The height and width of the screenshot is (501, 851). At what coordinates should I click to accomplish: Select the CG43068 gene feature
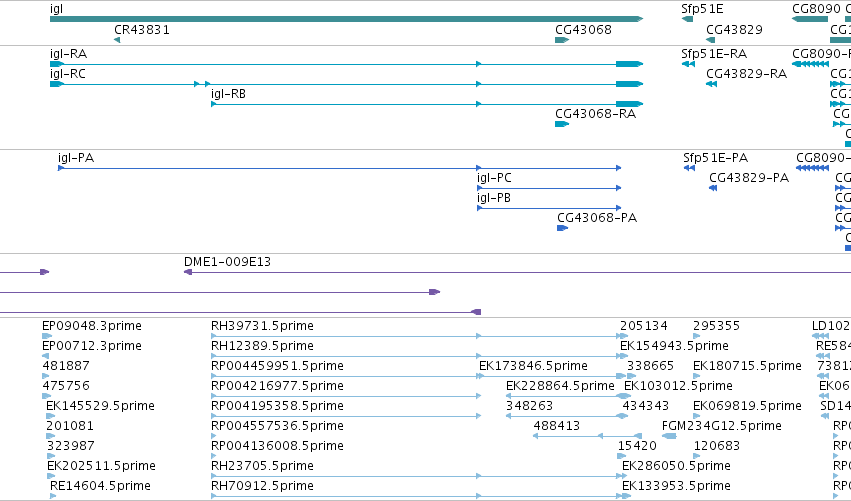(x=562, y=40)
